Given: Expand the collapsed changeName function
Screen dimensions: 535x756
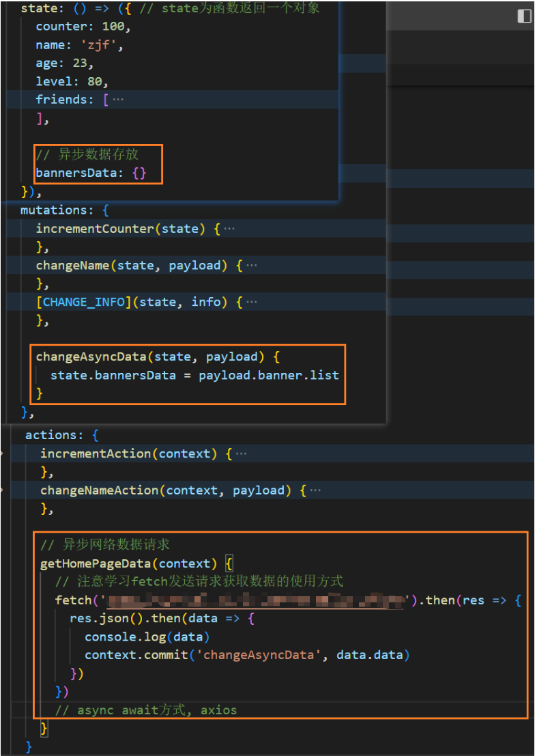Looking at the screenshot, I should tap(252, 265).
